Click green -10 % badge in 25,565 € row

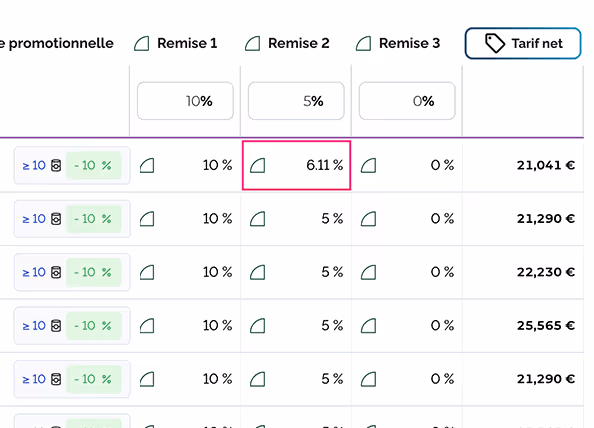pos(94,326)
